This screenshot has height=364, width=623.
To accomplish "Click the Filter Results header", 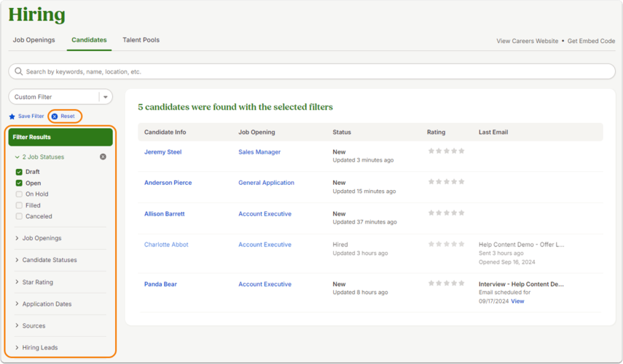I will point(60,137).
